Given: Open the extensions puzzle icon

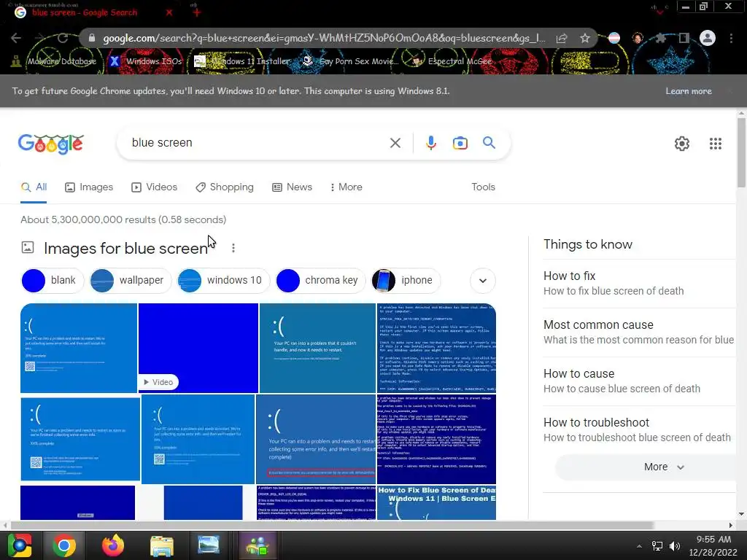Looking at the screenshot, I should pos(660,38).
